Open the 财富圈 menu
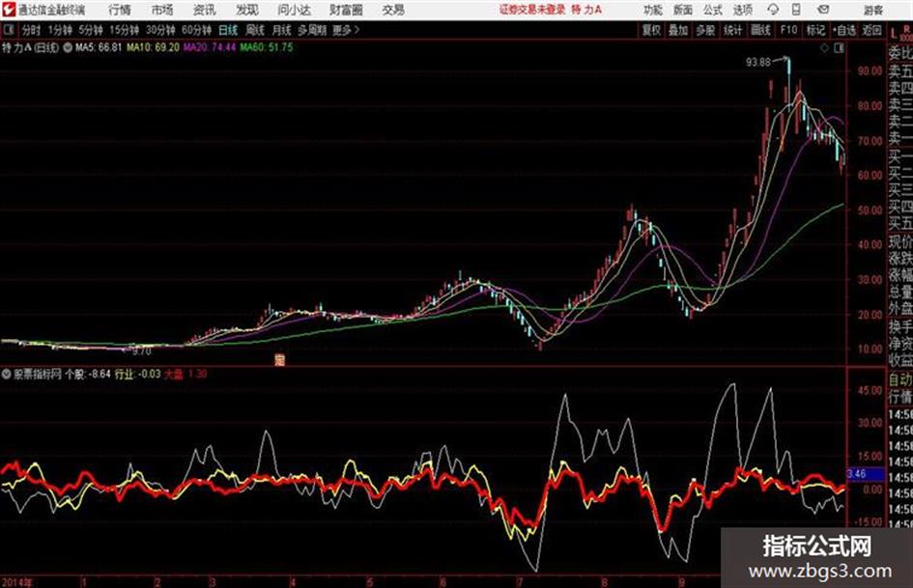 346,10
